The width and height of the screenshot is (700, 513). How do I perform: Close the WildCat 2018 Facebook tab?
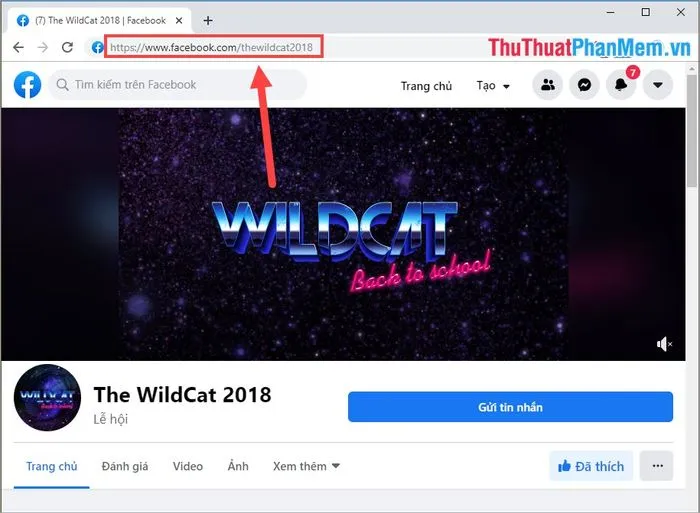pos(179,21)
